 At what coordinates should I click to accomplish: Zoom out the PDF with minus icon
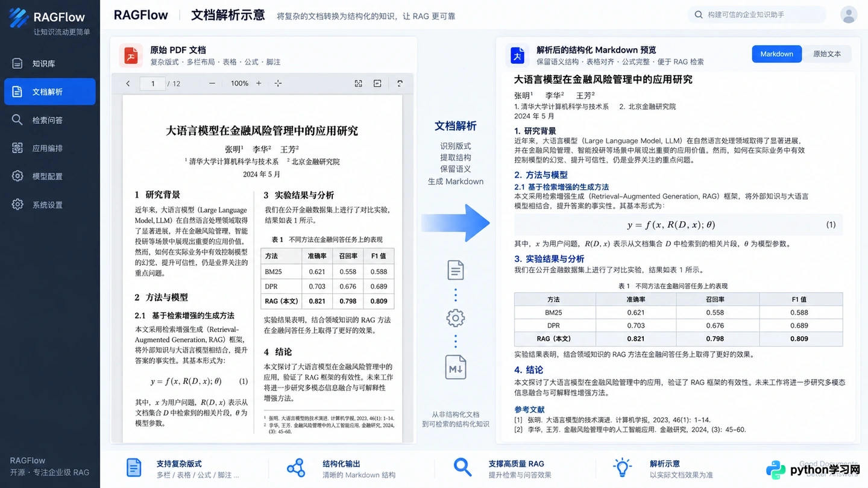(x=212, y=83)
